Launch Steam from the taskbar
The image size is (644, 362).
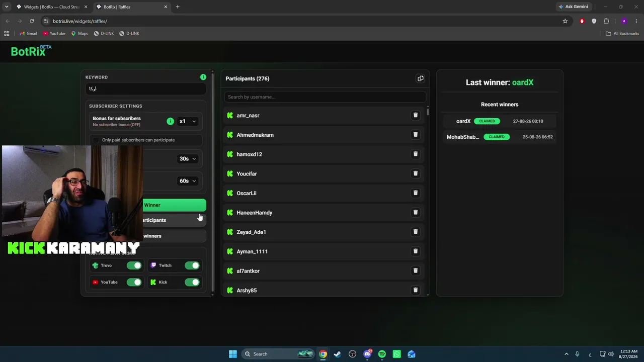pyautogui.click(x=338, y=354)
